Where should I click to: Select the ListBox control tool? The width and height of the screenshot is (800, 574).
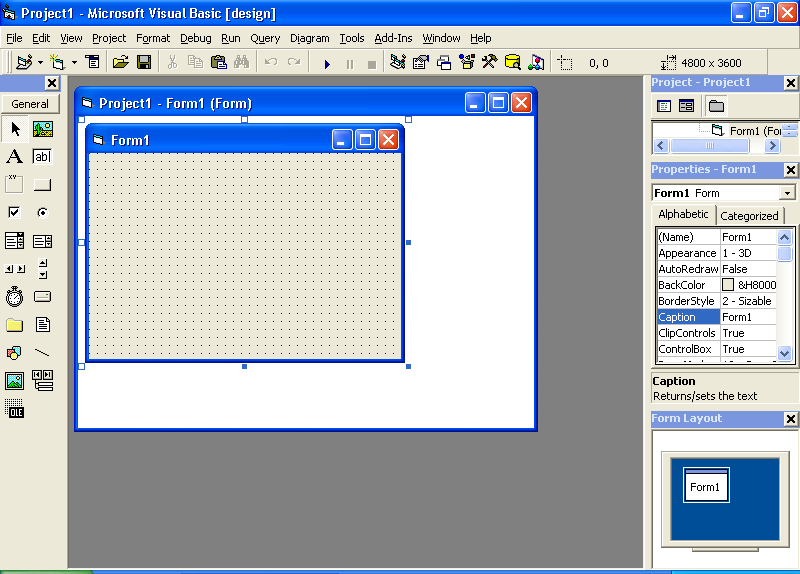43,240
